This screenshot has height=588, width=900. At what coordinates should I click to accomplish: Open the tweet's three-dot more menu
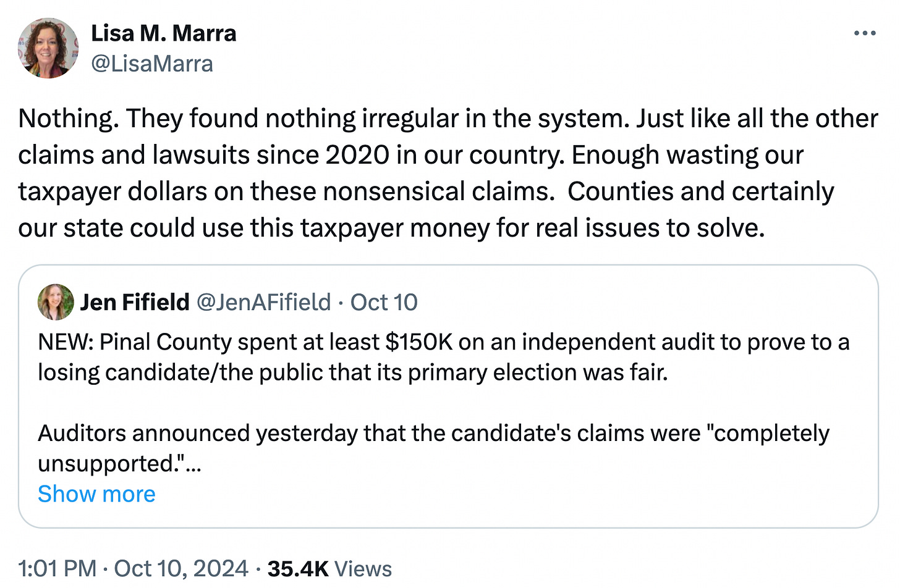[864, 33]
